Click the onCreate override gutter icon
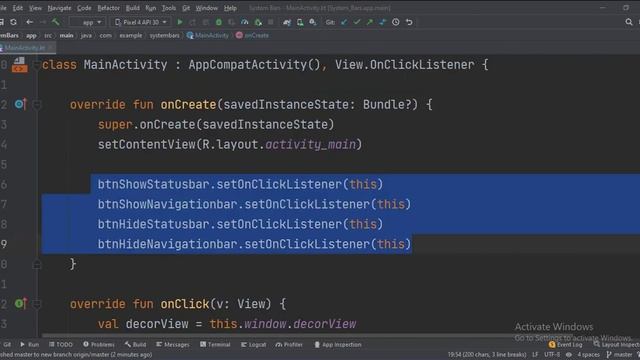This screenshot has width=640, height=360. (x=20, y=104)
